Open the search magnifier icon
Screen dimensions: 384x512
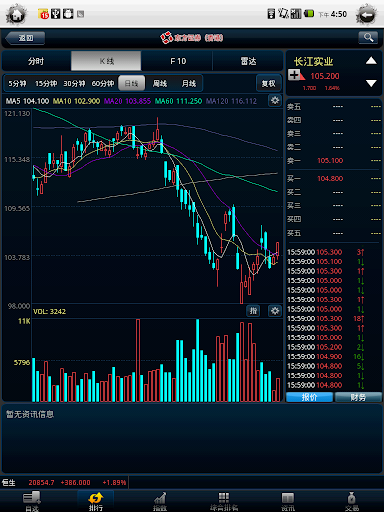click(x=368, y=37)
